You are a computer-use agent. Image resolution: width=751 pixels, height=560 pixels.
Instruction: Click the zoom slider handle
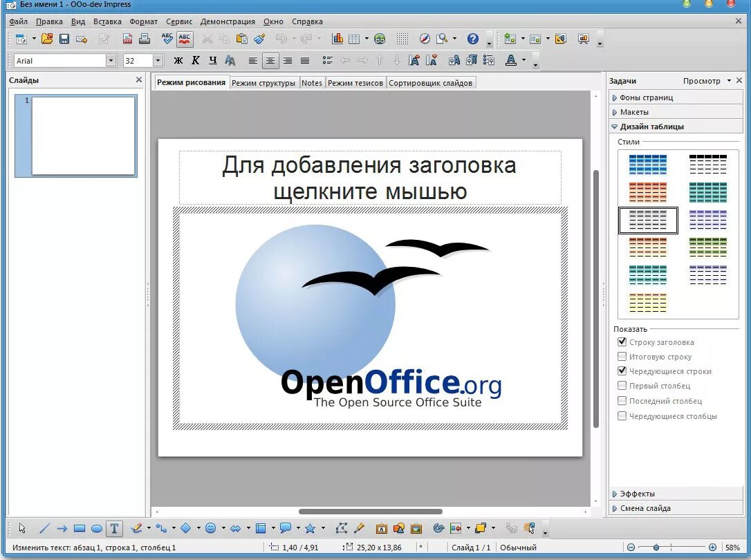click(x=656, y=547)
